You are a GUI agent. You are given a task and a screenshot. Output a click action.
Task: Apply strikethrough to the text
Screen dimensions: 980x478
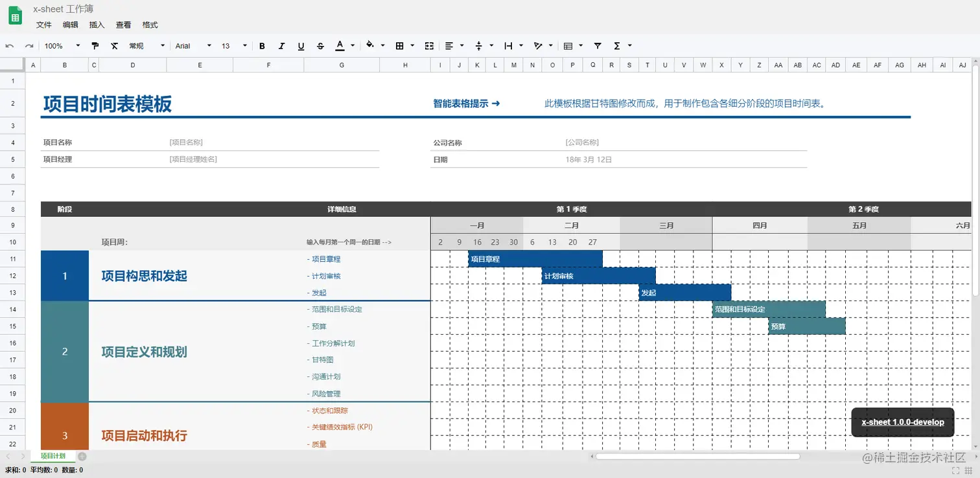[320, 45]
